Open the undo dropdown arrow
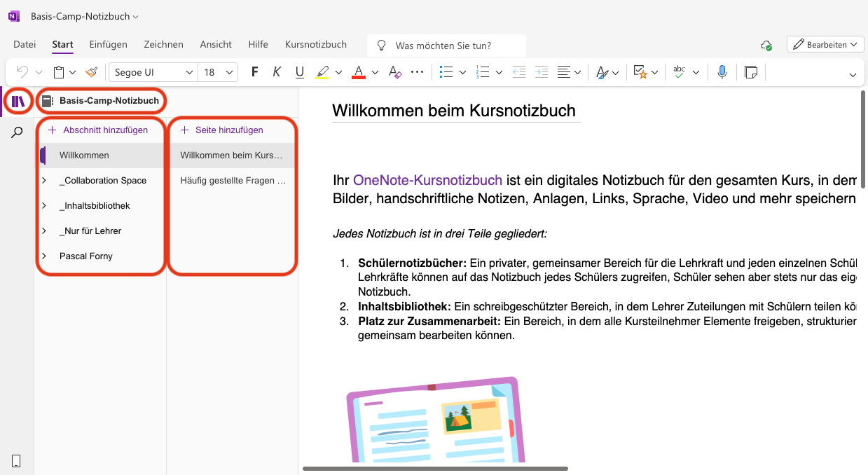868x475 pixels. click(39, 71)
